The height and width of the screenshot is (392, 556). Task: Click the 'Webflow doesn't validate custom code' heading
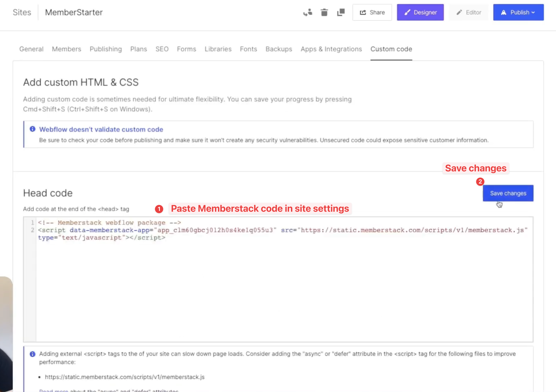101,129
